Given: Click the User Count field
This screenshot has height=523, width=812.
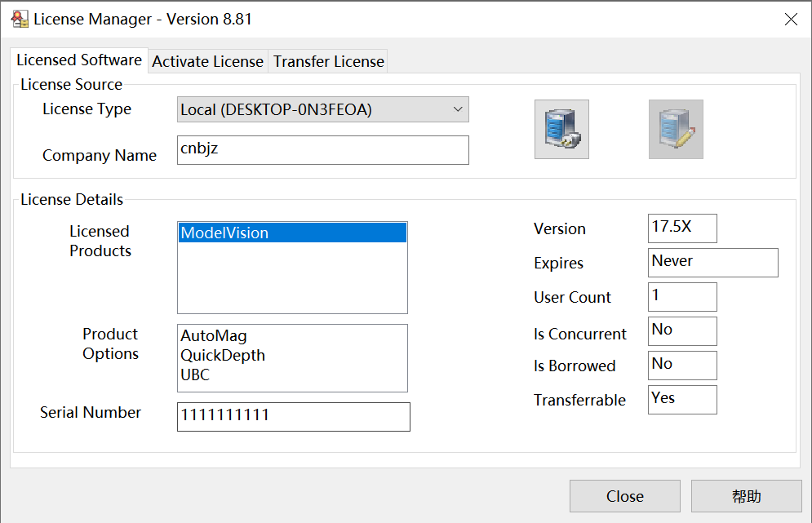Looking at the screenshot, I should (x=682, y=297).
